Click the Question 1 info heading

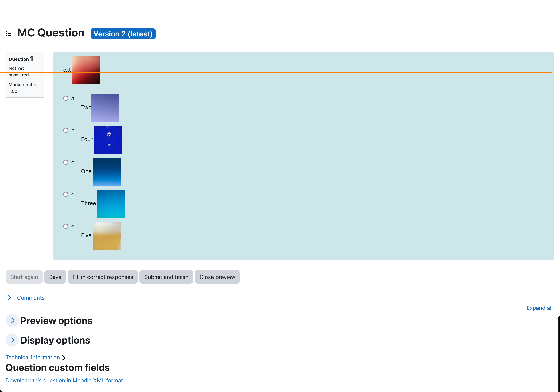pyautogui.click(x=21, y=59)
